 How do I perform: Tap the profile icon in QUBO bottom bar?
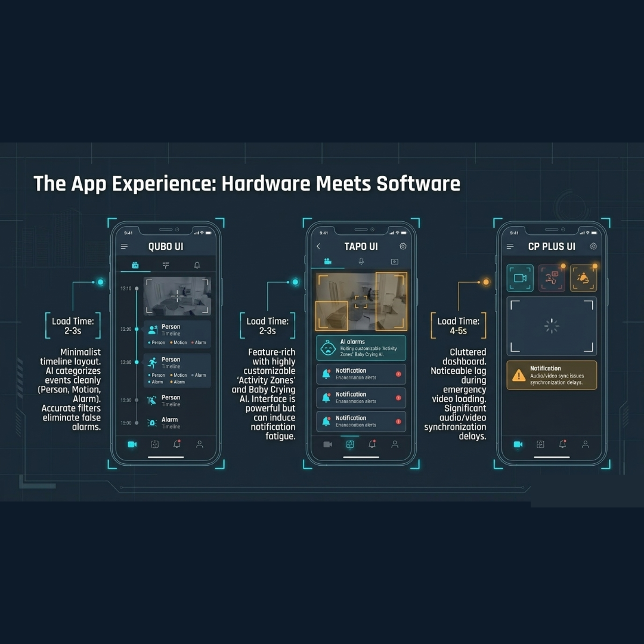pos(200,444)
